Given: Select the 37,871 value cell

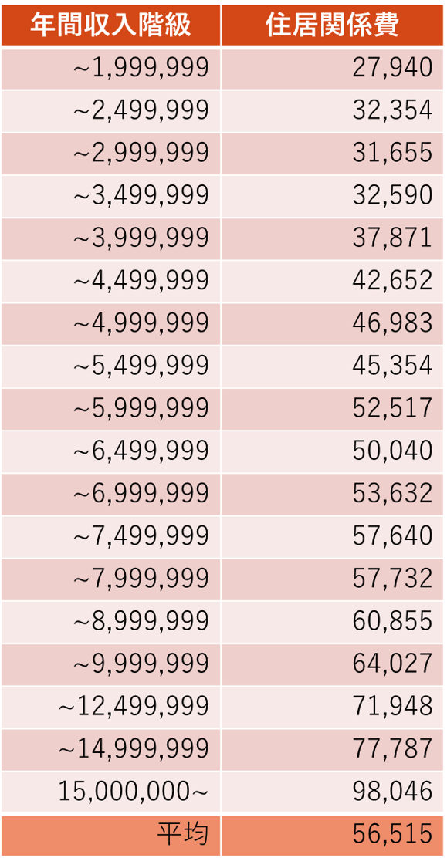Looking at the screenshot, I should click(332, 239).
